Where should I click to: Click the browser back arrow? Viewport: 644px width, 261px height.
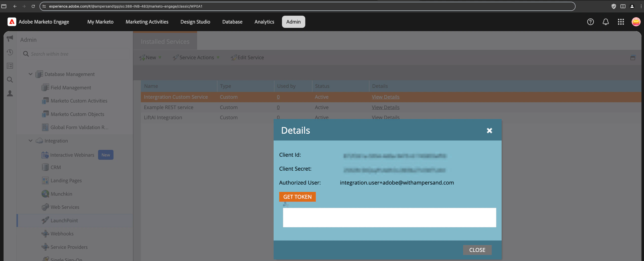[x=15, y=6]
